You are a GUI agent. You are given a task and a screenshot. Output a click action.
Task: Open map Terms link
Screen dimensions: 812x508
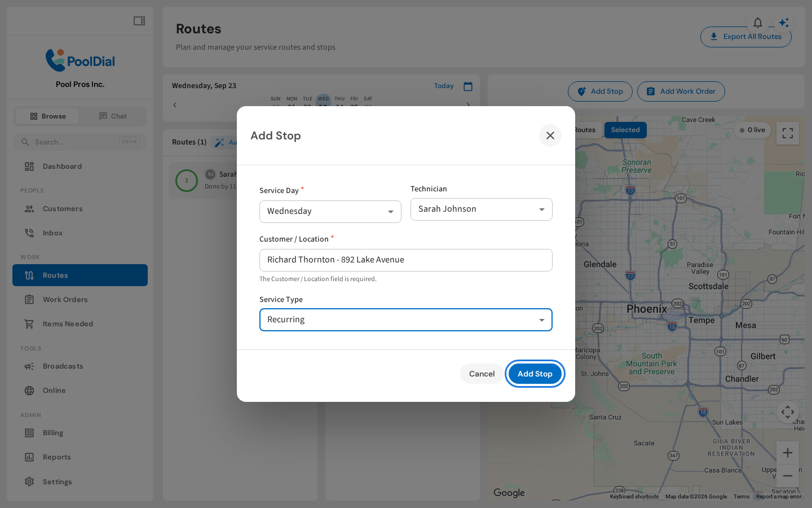[x=742, y=497]
